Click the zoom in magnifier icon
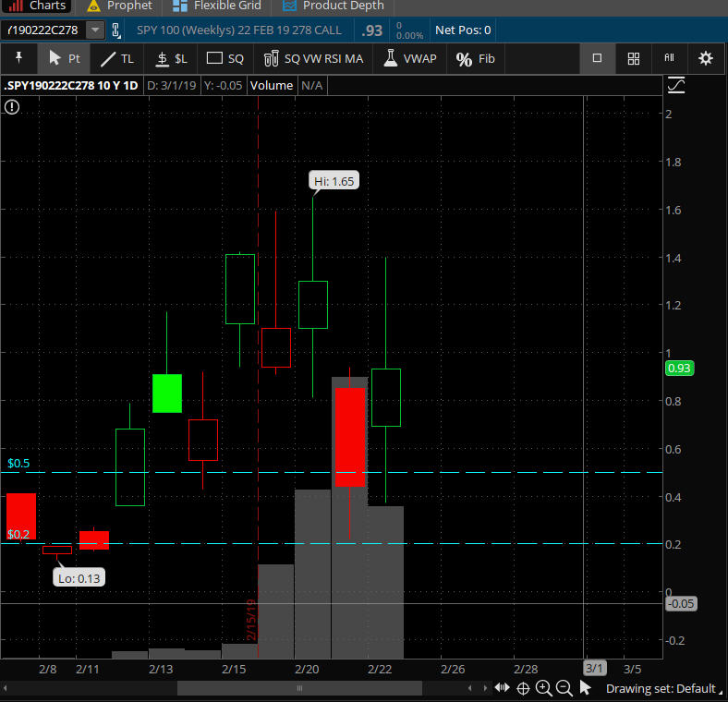The height and width of the screenshot is (702, 728). coord(543,688)
